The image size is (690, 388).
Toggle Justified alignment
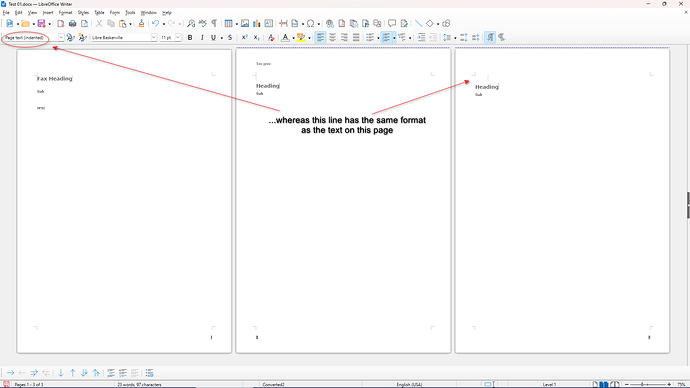point(356,38)
